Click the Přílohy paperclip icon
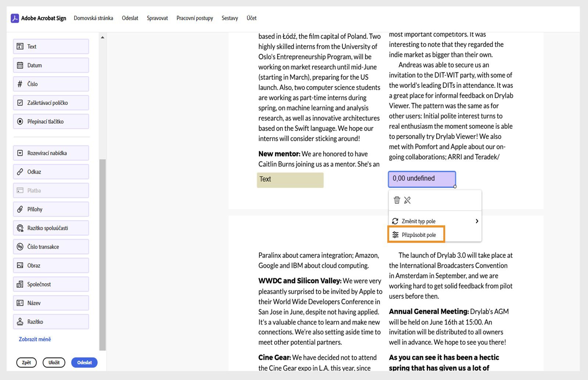The width and height of the screenshot is (588, 380). pos(20,209)
